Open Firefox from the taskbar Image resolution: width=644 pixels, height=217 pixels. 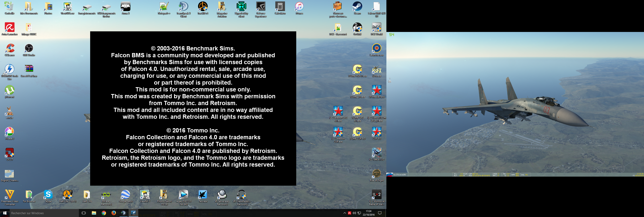[x=114, y=213]
